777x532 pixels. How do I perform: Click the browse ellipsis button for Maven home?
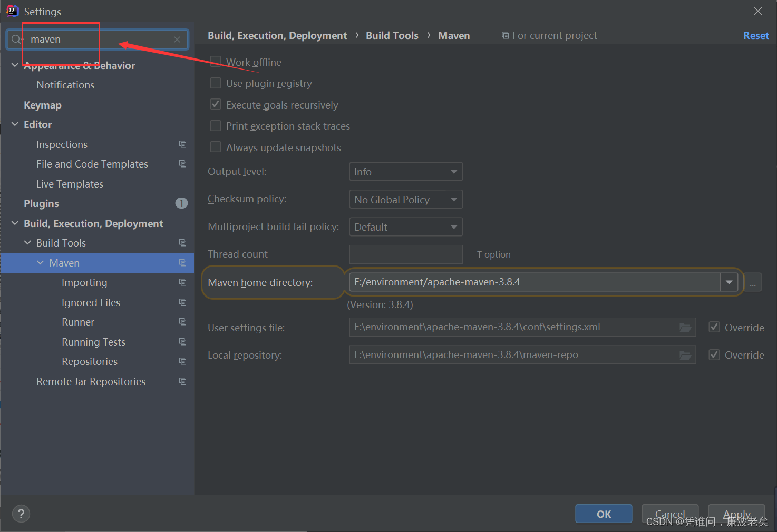[x=753, y=282]
